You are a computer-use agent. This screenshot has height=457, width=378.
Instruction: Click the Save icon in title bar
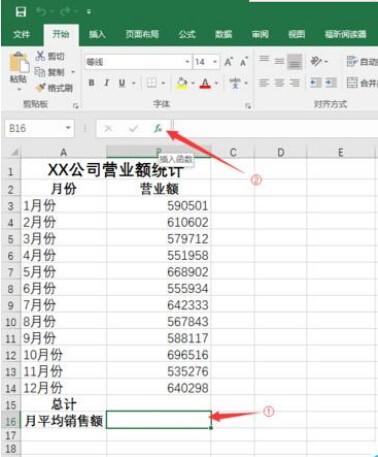[21, 12]
